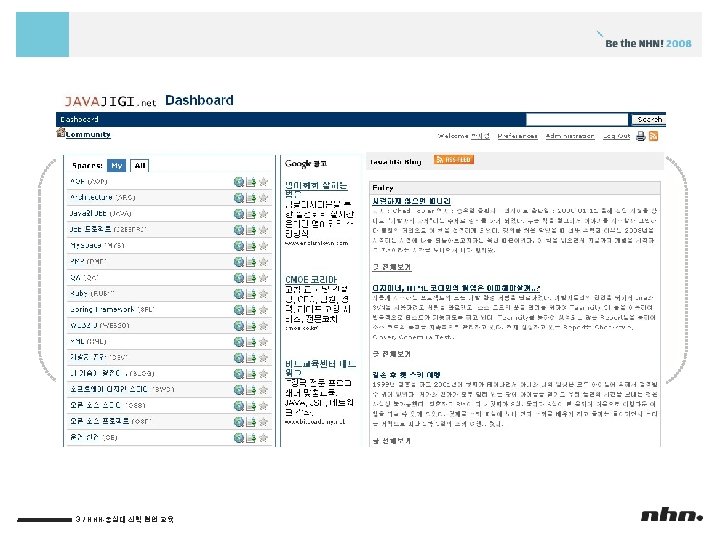Open the second blog entry title link
Image resolution: width=720 pixels, height=540 pixels.
[456, 288]
